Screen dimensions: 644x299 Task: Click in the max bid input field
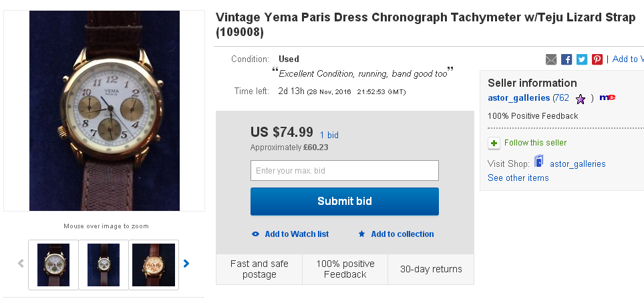[x=345, y=171]
